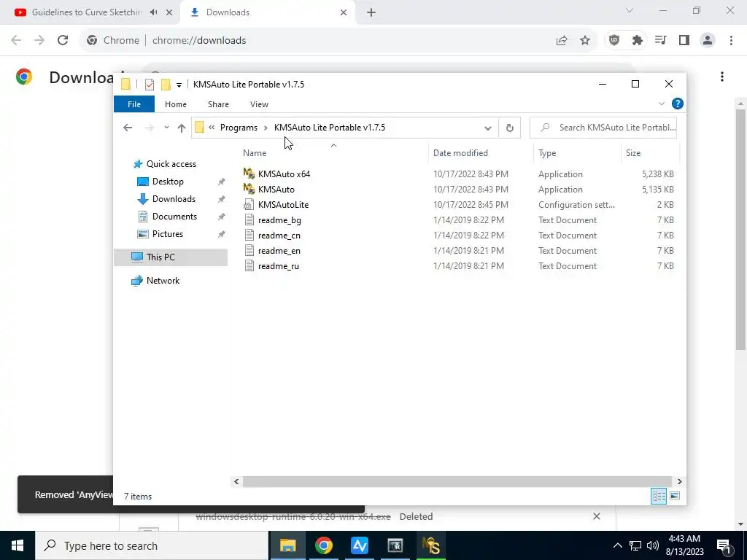This screenshot has width=747, height=560.
Task: Close the YouTube Curve Sketching tab
Action: click(x=169, y=12)
